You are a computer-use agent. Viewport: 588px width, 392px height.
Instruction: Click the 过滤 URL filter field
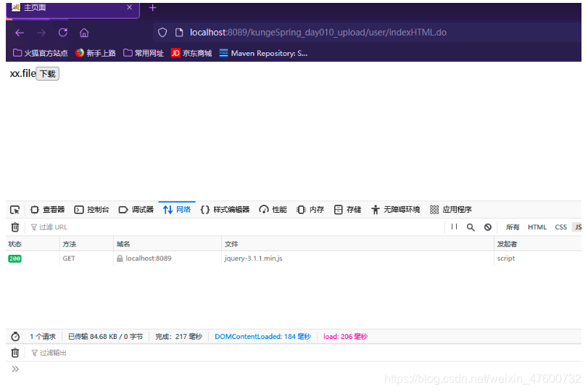click(236, 227)
